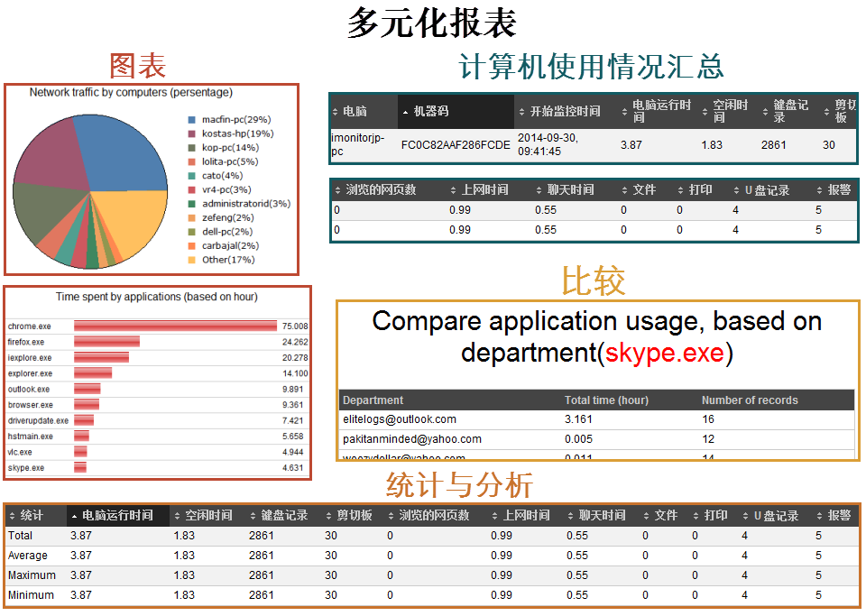
Task: Sort statistics table by 报警 column
Action: pos(820,516)
